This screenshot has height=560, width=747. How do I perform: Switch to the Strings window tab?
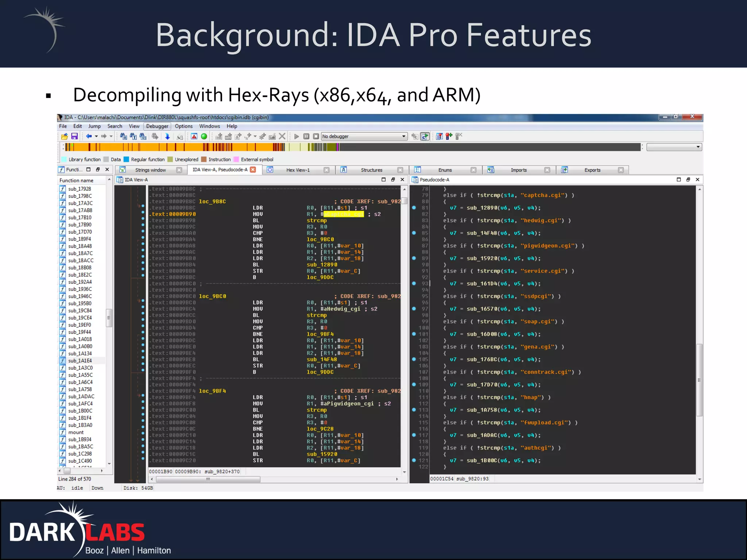(150, 170)
